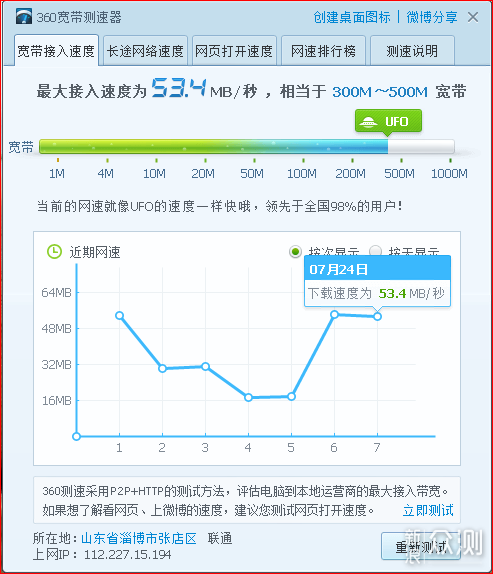Screen dimensions: 493x574
Task: Open the 测速说明 tab
Action: tap(412, 51)
